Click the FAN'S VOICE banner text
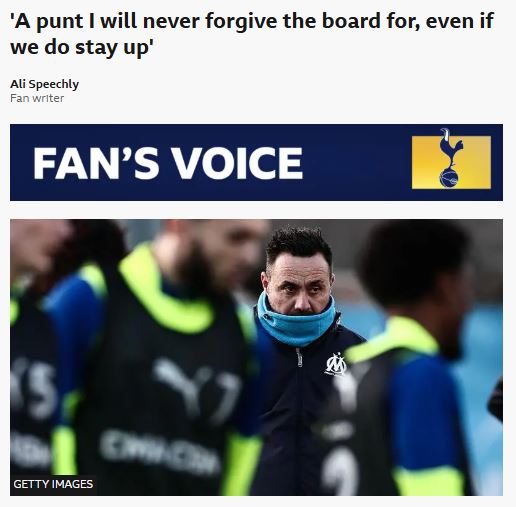The image size is (516, 507). (x=168, y=163)
